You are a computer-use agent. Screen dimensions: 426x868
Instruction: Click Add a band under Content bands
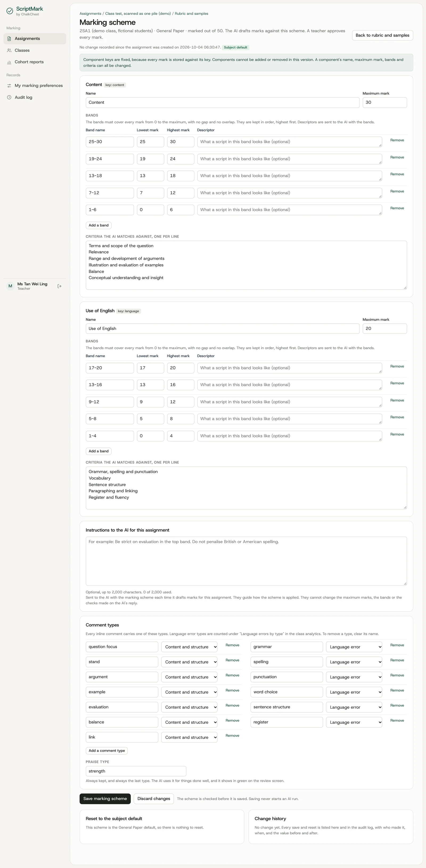pos(99,225)
